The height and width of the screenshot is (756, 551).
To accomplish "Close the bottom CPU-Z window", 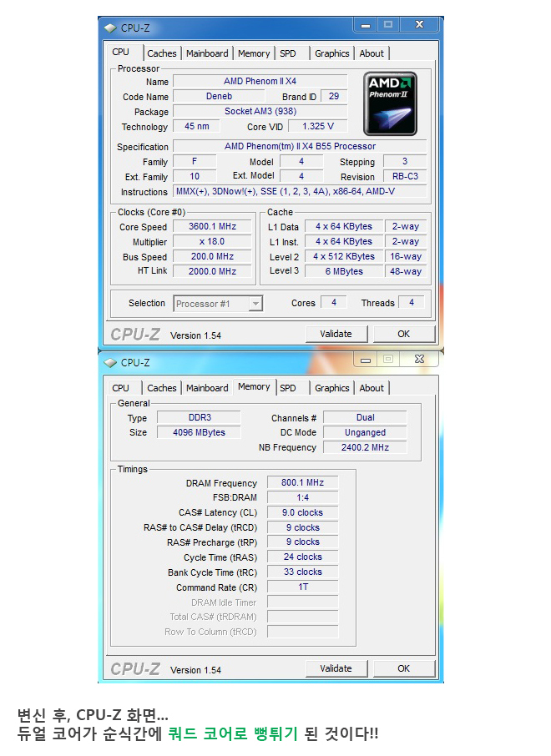I will 420,359.
